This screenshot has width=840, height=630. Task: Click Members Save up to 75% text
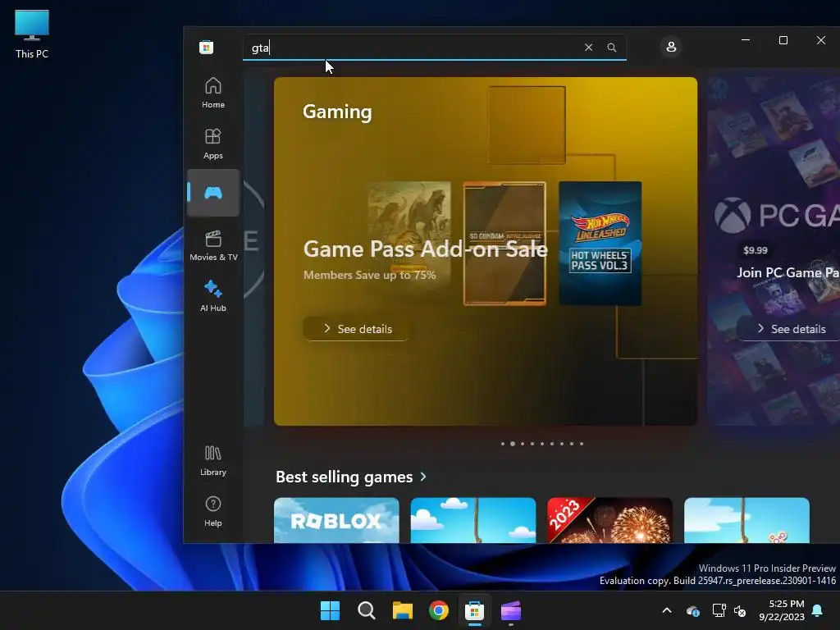pyautogui.click(x=370, y=275)
